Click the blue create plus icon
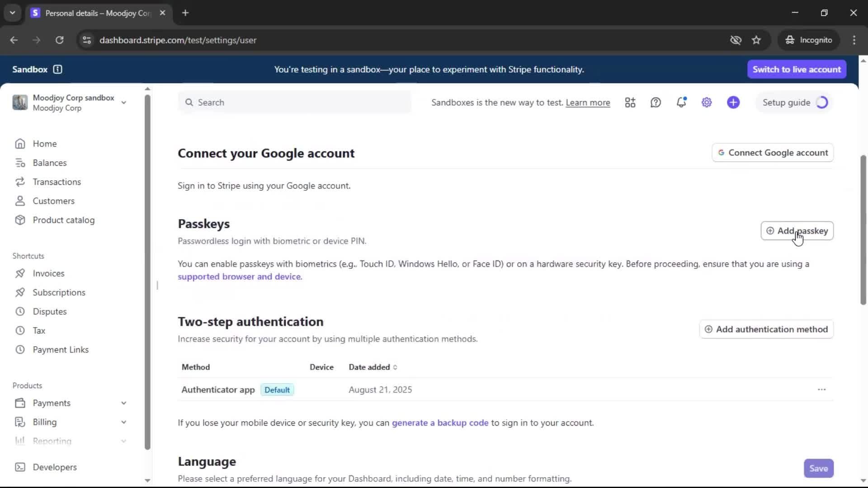Screen dimensions: 868x488 point(733,103)
